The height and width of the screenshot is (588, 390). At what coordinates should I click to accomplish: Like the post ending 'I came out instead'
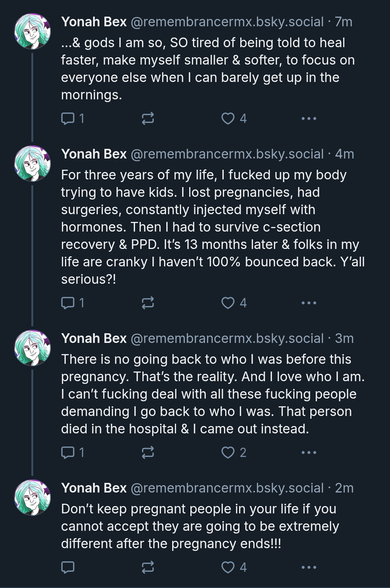(x=228, y=452)
